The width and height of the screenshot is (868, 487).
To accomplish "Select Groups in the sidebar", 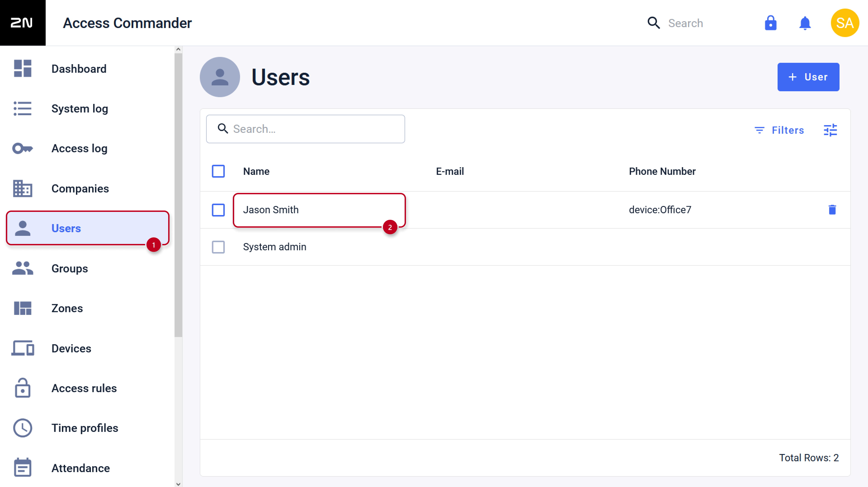I will pyautogui.click(x=69, y=268).
